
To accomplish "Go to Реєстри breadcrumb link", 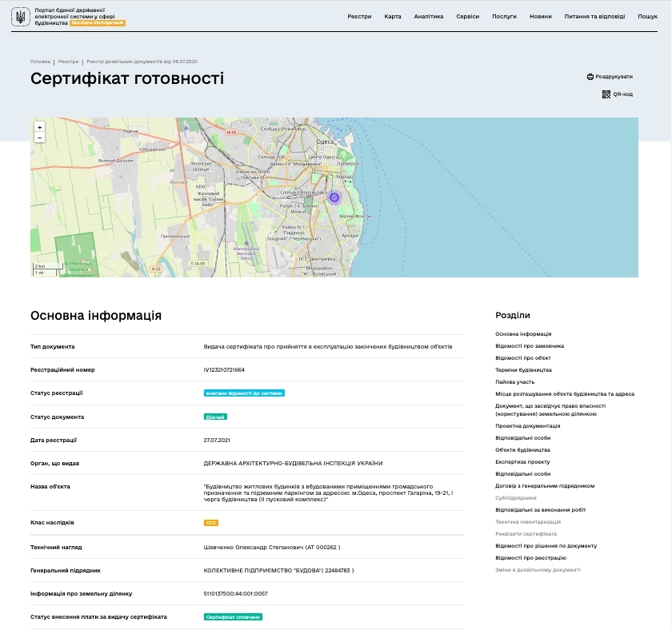I will [x=69, y=62].
